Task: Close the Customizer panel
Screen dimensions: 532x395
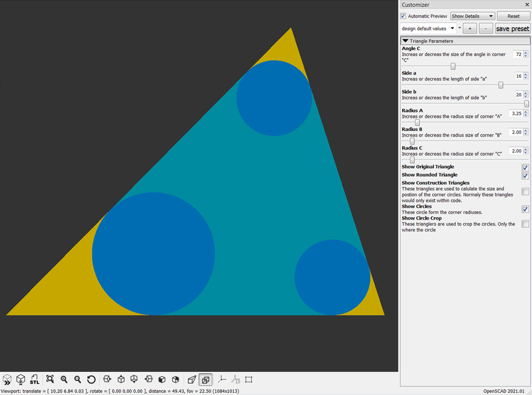Action: [x=527, y=5]
